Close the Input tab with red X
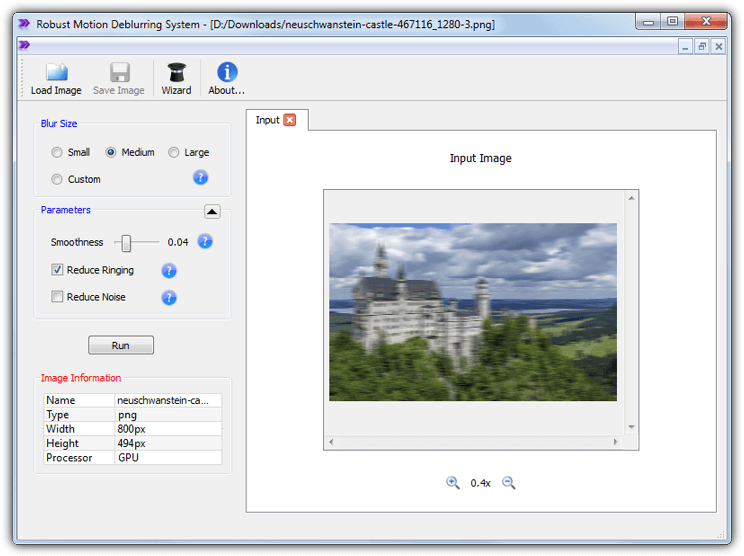Image resolution: width=744 pixels, height=556 pixels. click(x=290, y=120)
